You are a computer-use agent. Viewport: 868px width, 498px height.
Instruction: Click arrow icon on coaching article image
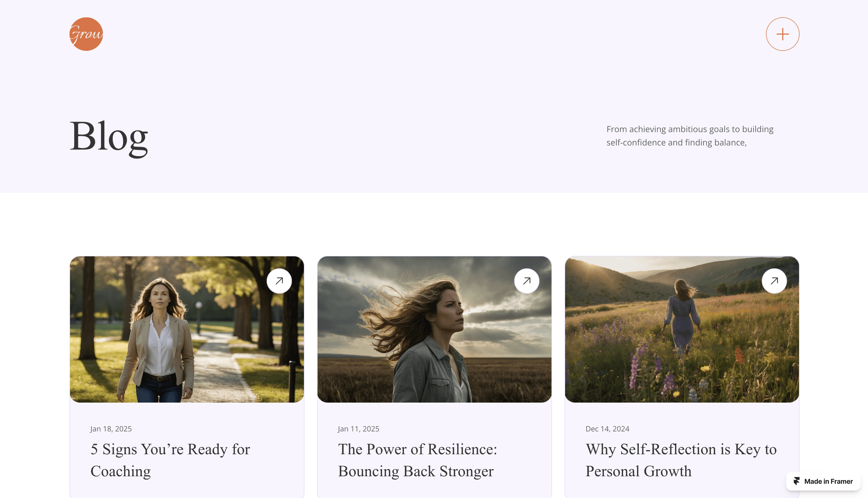[279, 281]
